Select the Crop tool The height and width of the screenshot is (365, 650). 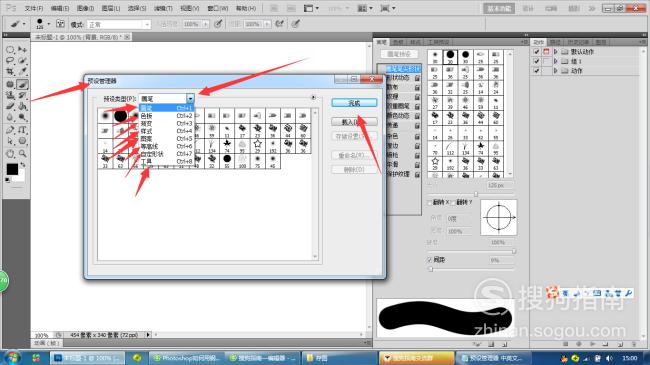pos(10,72)
